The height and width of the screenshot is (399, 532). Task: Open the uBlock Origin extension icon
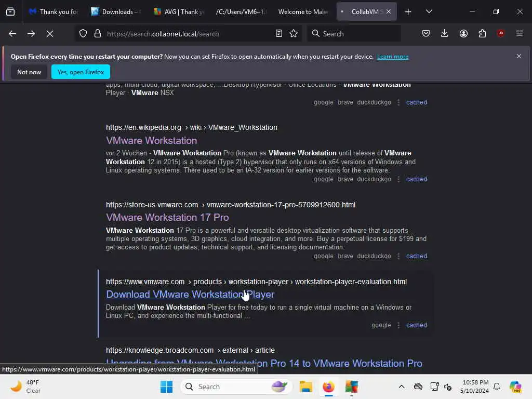(500, 33)
